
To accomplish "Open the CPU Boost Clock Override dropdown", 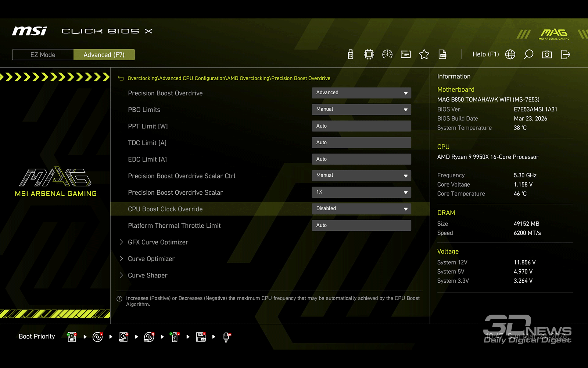I will coord(361,209).
